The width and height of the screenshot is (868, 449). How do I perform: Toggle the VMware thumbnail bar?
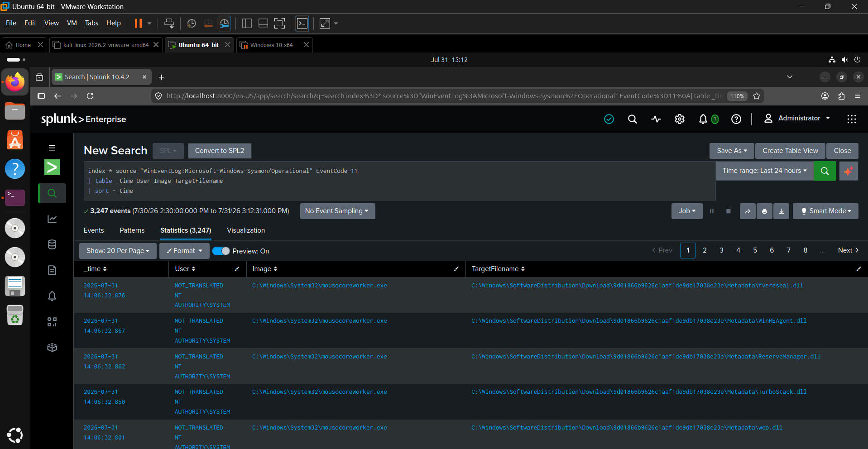[x=263, y=24]
